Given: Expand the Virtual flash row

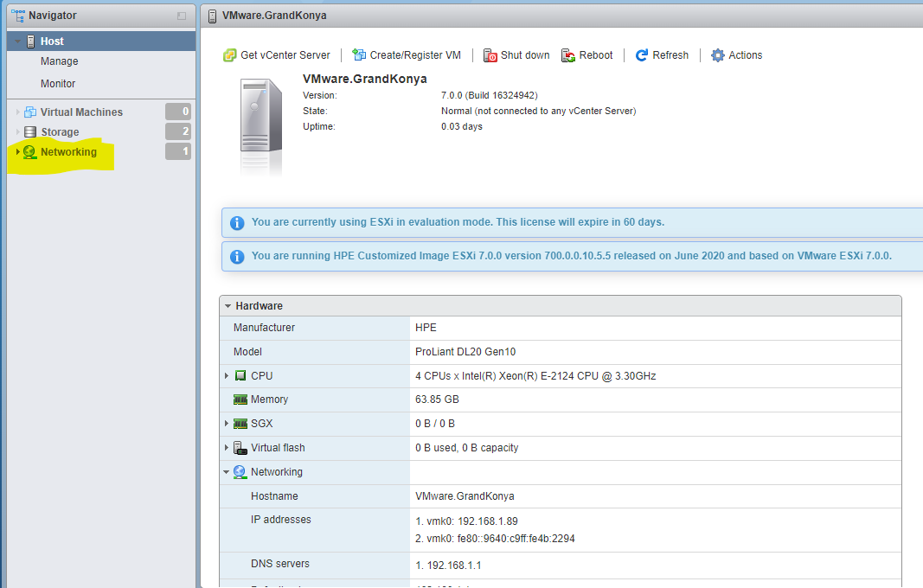Looking at the screenshot, I should pos(228,448).
